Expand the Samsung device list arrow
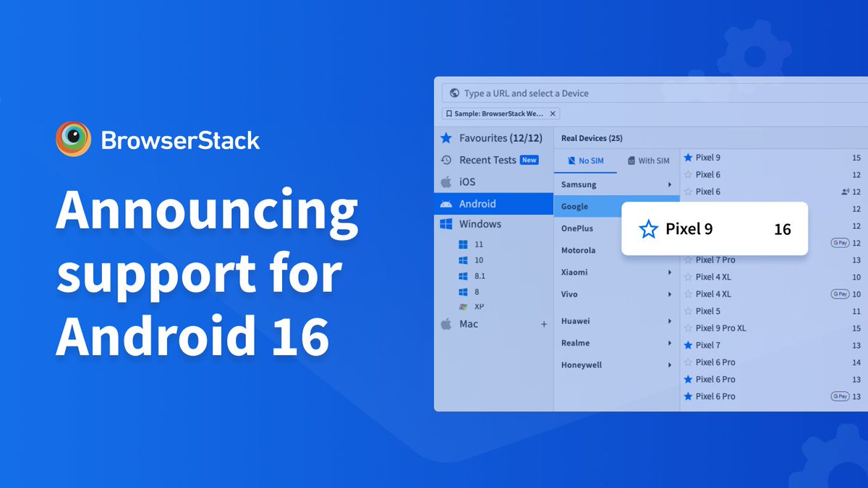The image size is (868, 488). tap(670, 185)
